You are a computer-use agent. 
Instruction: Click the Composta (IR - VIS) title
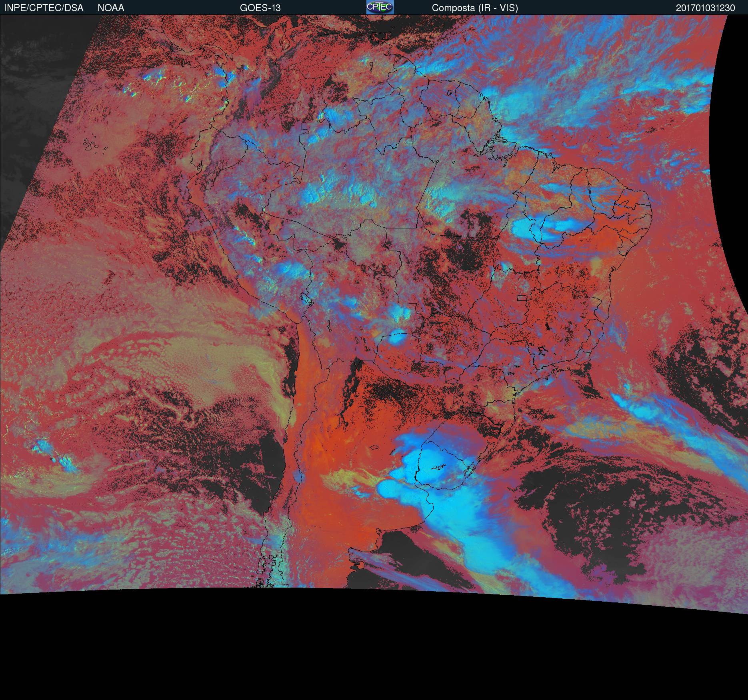point(475,8)
